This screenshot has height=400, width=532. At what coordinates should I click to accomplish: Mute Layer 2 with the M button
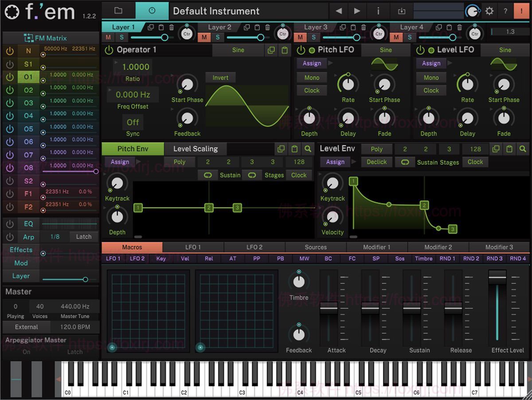(204, 37)
